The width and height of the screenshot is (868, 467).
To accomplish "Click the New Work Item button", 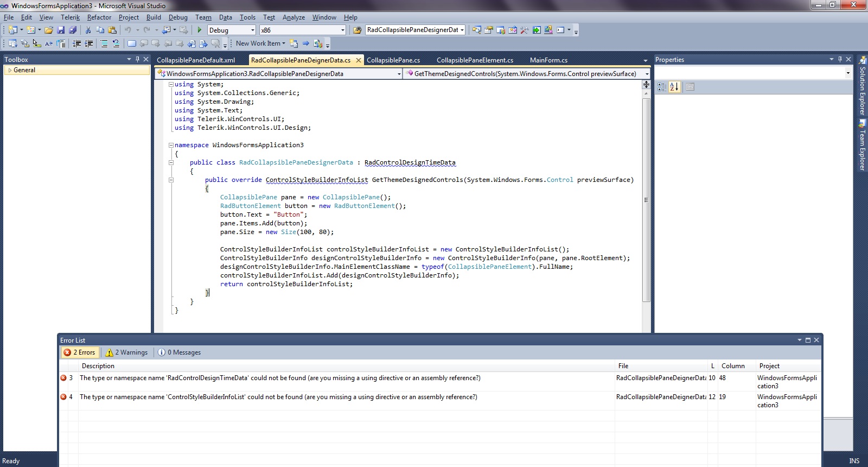I will [258, 43].
